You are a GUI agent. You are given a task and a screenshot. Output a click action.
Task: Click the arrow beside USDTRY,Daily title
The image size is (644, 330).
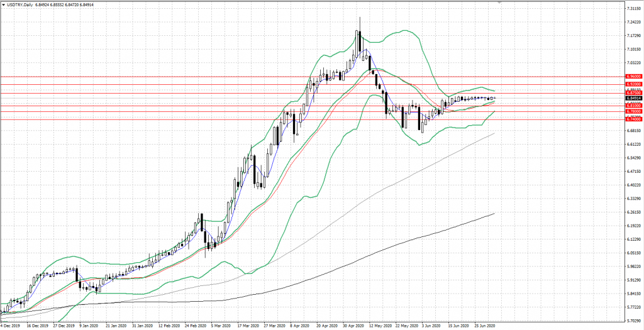[4, 6]
